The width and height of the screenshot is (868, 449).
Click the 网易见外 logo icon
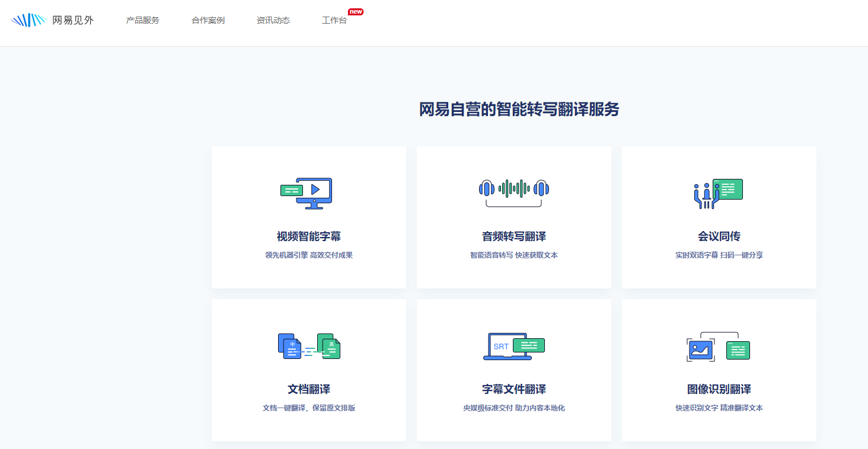tap(28, 20)
